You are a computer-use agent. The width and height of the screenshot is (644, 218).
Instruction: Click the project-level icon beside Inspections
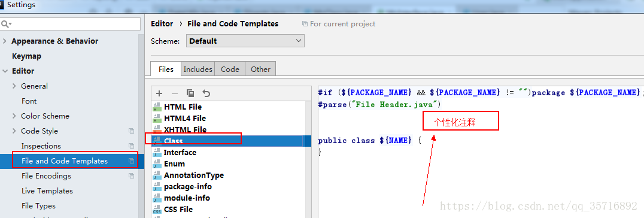(132, 146)
